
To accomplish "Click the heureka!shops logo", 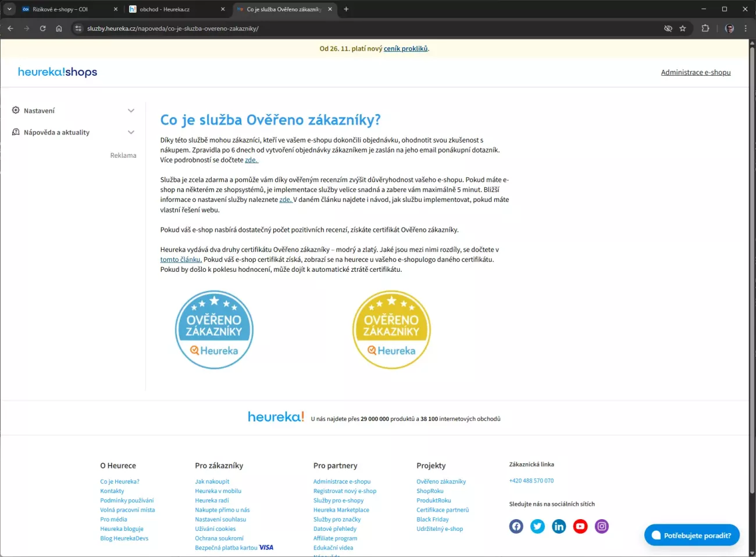I will click(x=58, y=72).
